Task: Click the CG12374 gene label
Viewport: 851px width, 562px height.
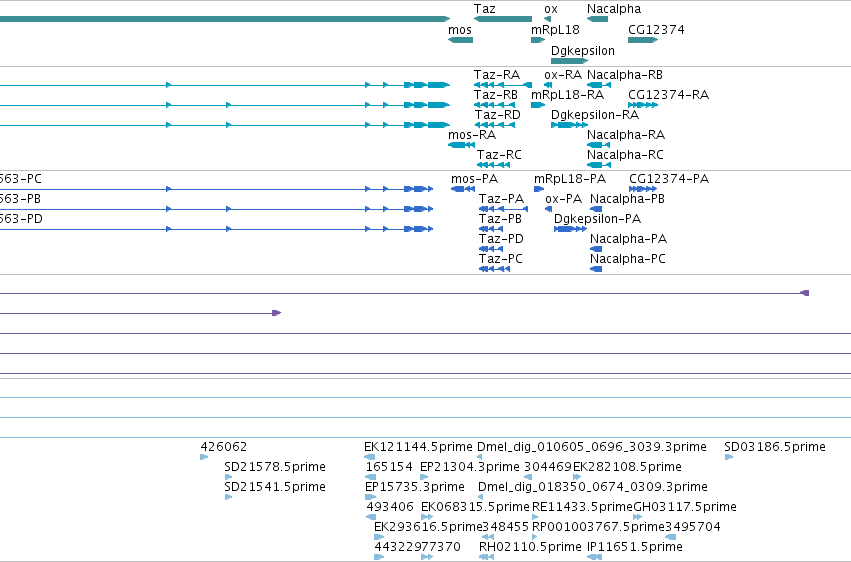Action: click(656, 30)
